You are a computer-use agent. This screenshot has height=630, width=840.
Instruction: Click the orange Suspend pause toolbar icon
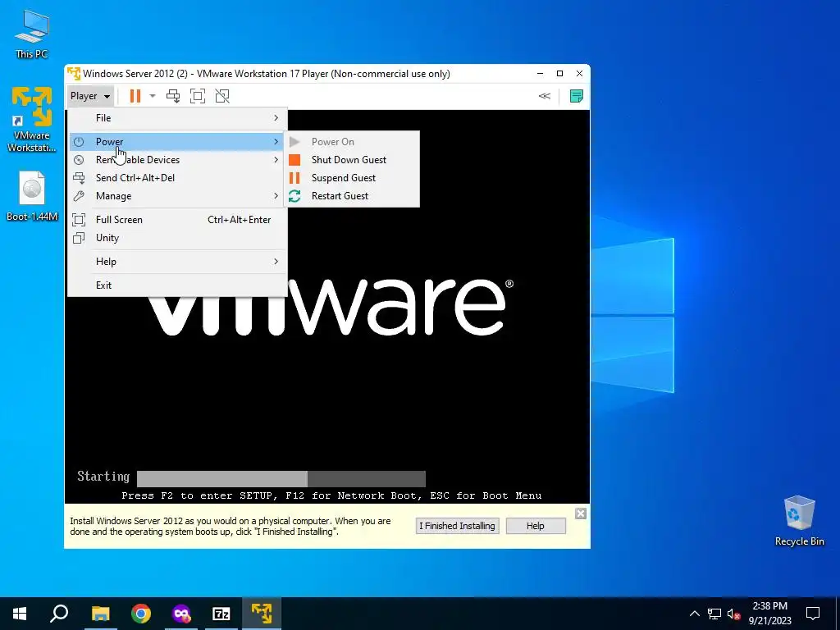(x=135, y=96)
